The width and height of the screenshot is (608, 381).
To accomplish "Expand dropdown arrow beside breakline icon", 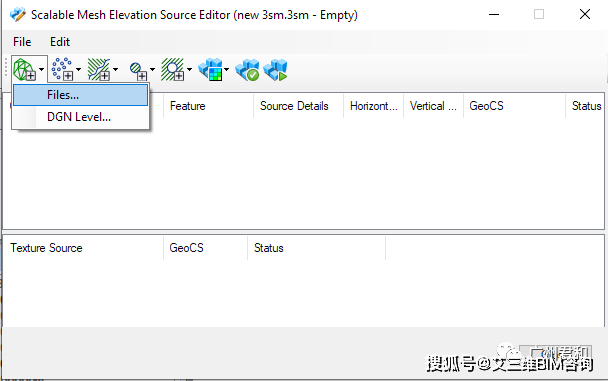I will (x=115, y=70).
